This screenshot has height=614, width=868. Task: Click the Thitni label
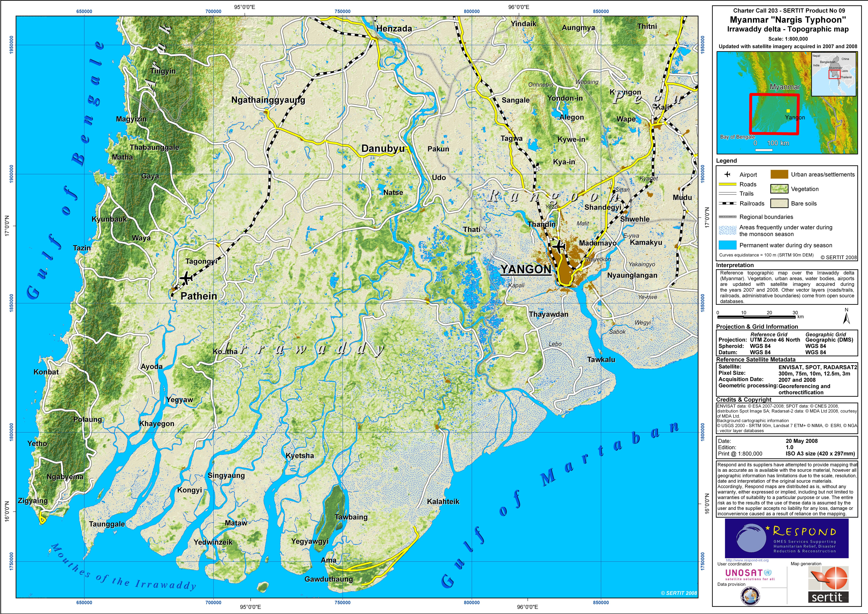coord(647,26)
